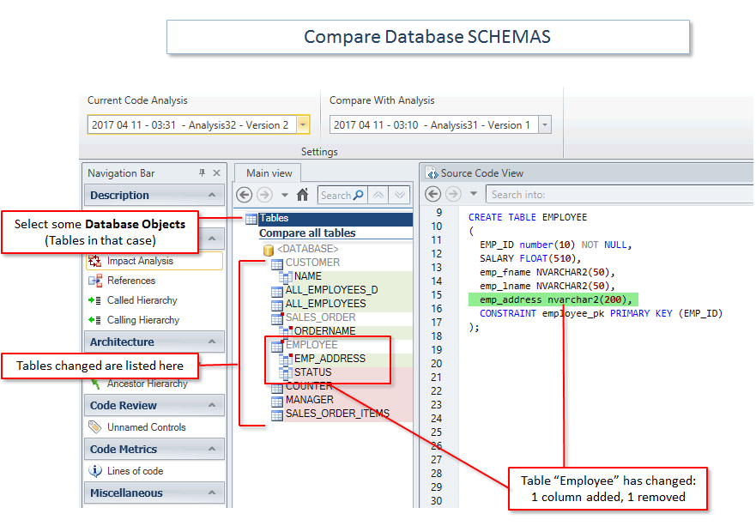
Task: Select the Impact Analysis icon
Action: pos(97,261)
